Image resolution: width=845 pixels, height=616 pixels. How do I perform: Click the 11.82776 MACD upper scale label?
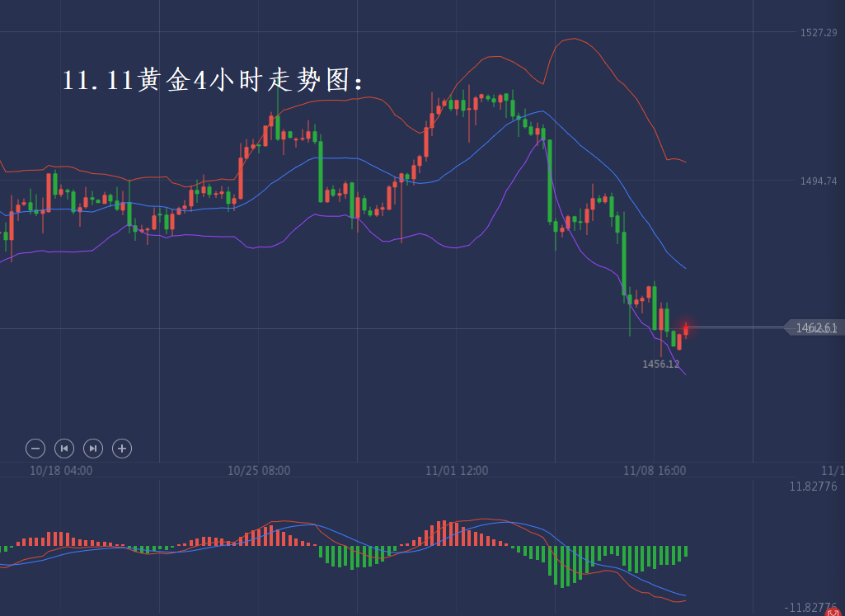[x=813, y=487]
